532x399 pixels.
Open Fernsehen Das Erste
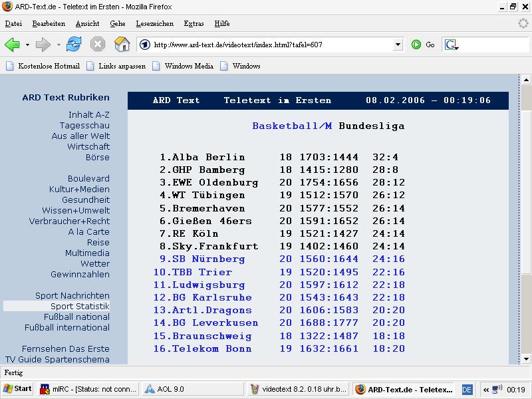point(66,348)
